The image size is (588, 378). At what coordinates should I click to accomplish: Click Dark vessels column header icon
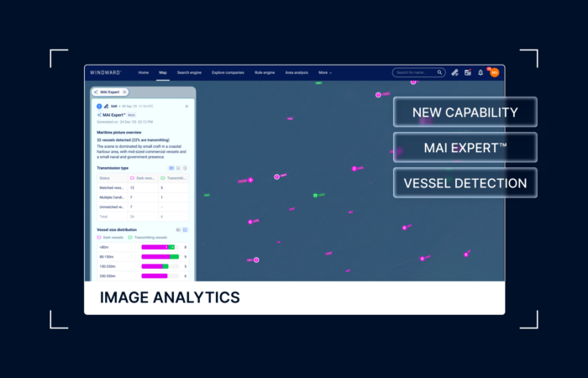click(x=132, y=178)
